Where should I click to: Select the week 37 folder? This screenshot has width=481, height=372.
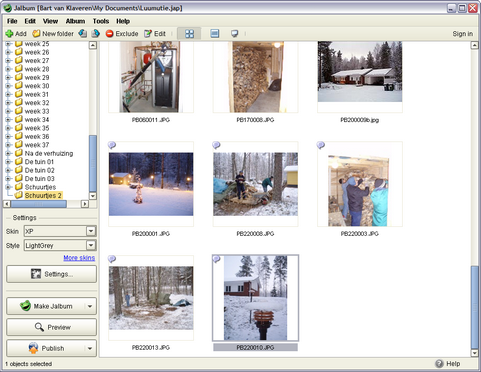tap(37, 145)
